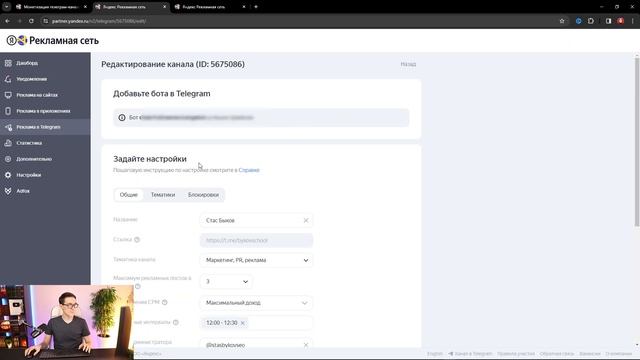
Task: Click the Рекламная сеть logo
Action: click(x=53, y=40)
